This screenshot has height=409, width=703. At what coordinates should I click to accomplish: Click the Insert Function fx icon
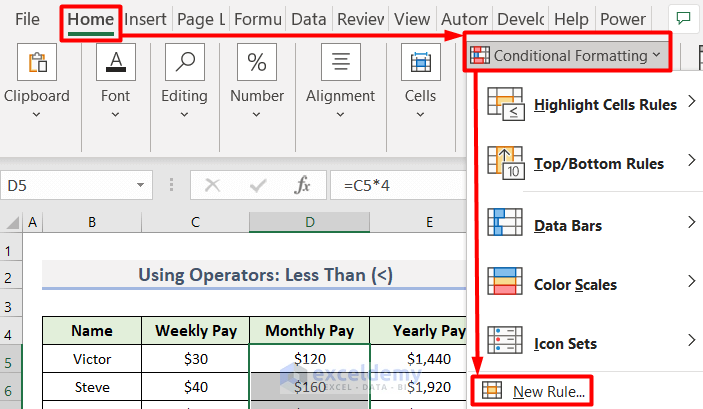tap(302, 185)
